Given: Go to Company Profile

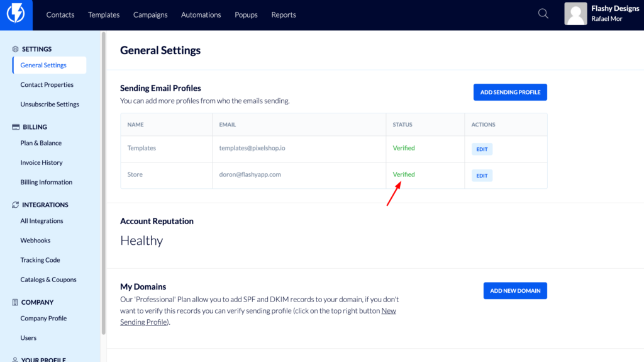Looking at the screenshot, I should [x=43, y=319].
